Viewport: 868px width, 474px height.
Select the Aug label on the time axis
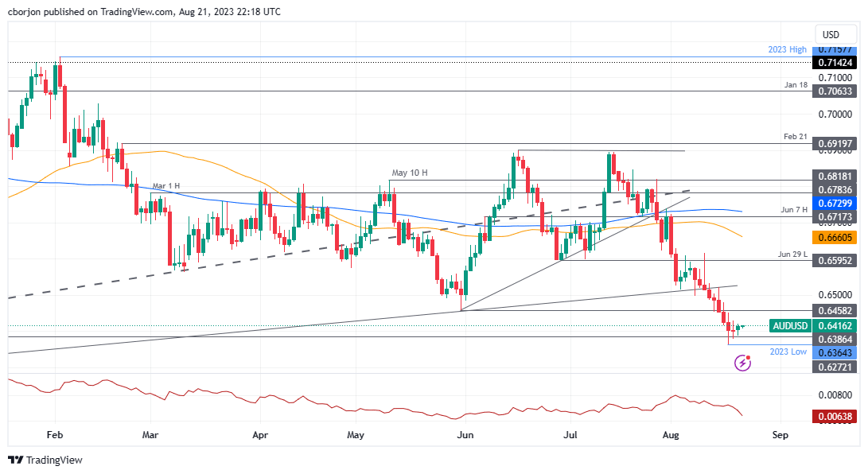point(670,435)
